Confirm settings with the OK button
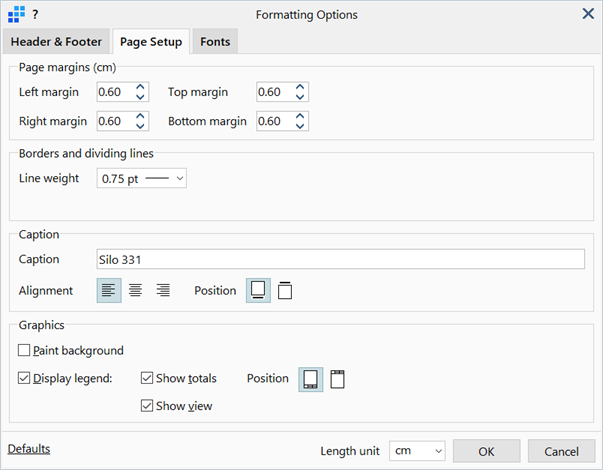This screenshot has height=470, width=603. 486,451
